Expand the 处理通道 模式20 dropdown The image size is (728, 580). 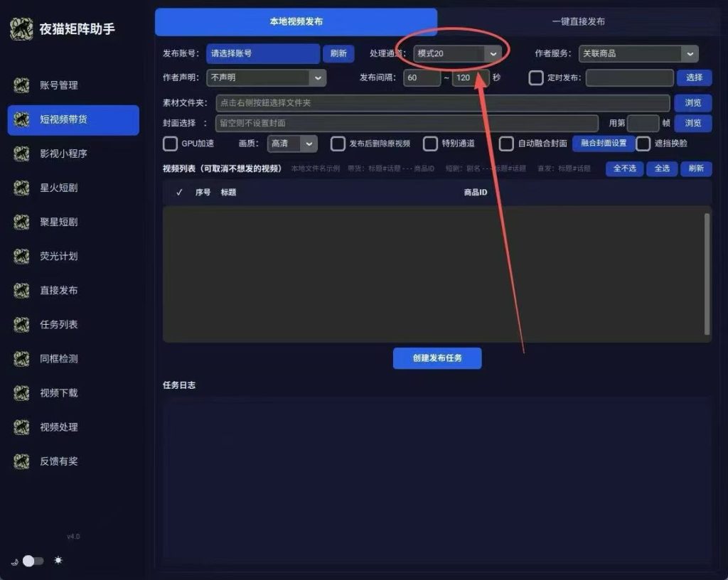tap(457, 53)
